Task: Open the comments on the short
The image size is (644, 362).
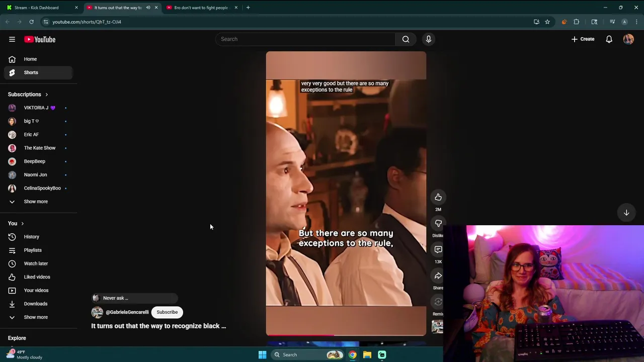Action: (x=438, y=249)
